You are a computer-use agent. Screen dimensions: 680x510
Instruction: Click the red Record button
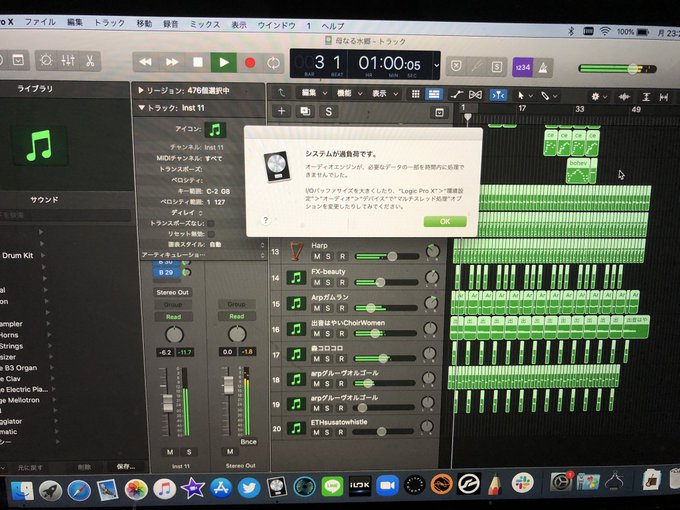[x=250, y=63]
